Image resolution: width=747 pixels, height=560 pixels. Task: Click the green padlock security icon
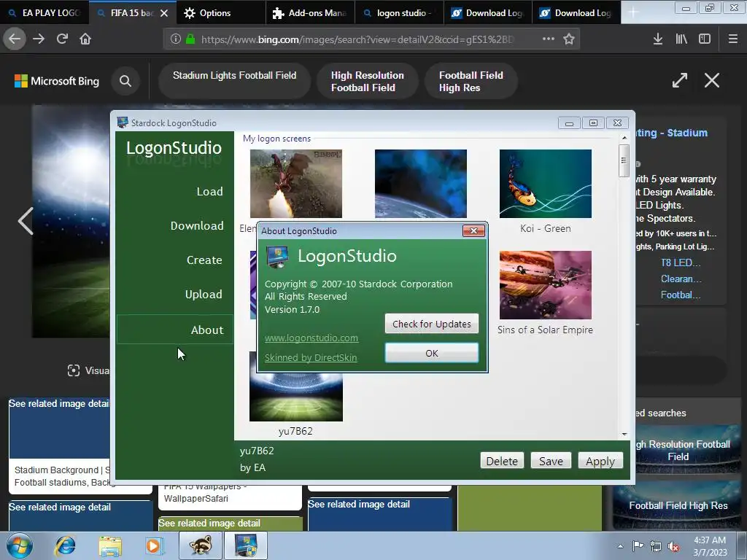coord(190,39)
